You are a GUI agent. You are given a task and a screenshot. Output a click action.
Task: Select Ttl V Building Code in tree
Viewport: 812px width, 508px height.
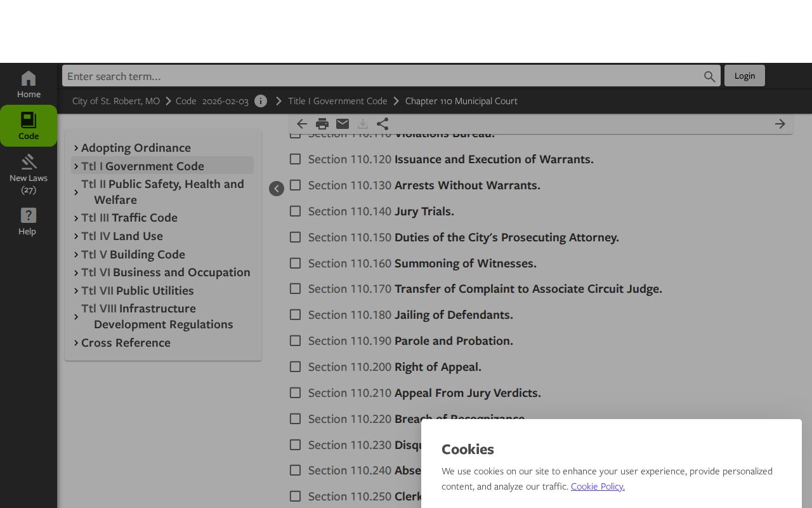coord(133,254)
